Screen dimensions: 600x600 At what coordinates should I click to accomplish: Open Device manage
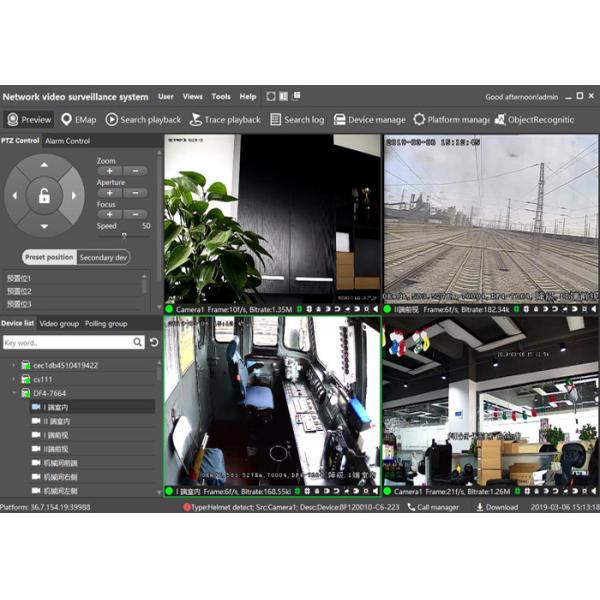(369, 120)
